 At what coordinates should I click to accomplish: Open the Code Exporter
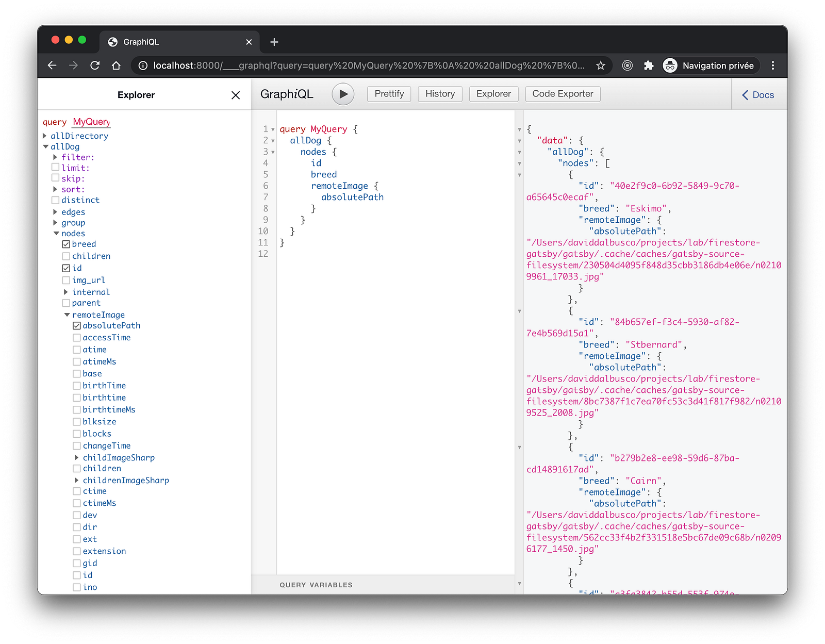click(563, 94)
